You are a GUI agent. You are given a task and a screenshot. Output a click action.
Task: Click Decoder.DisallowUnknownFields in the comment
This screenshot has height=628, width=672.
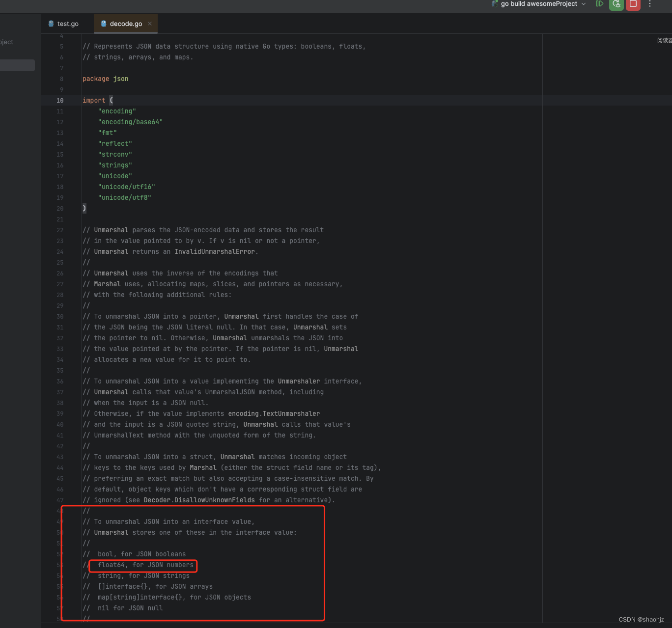(x=199, y=500)
